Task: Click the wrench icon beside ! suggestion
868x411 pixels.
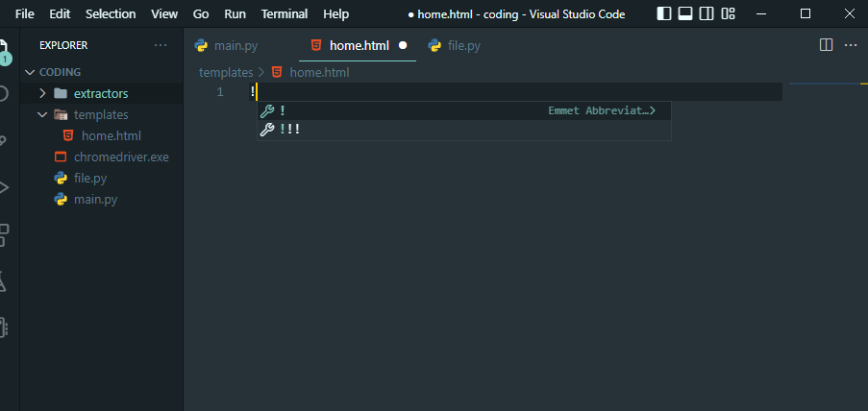Action: 267,110
